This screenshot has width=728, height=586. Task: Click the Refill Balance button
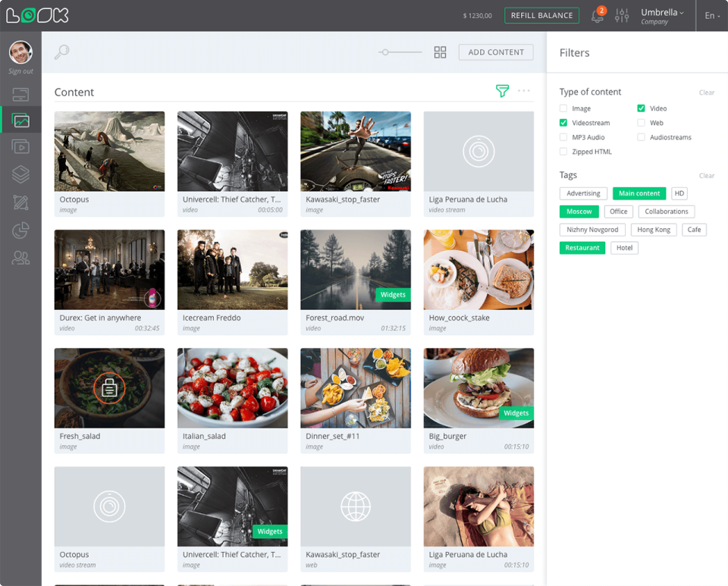click(541, 16)
